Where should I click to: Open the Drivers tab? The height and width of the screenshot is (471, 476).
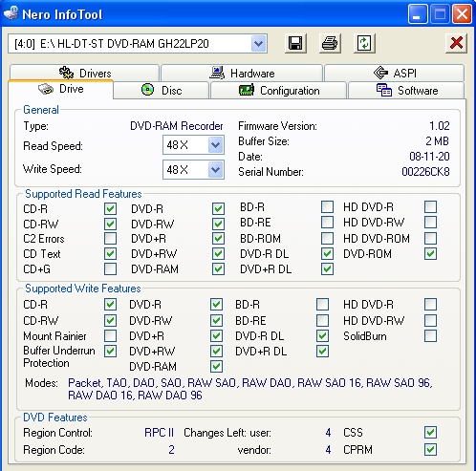[x=84, y=73]
